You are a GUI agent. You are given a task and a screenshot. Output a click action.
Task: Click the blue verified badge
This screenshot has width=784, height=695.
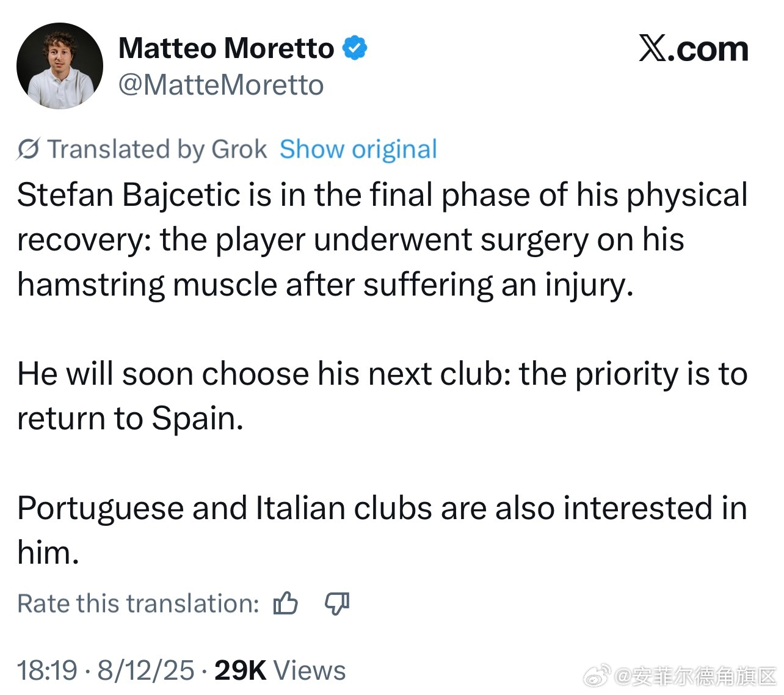[x=354, y=48]
